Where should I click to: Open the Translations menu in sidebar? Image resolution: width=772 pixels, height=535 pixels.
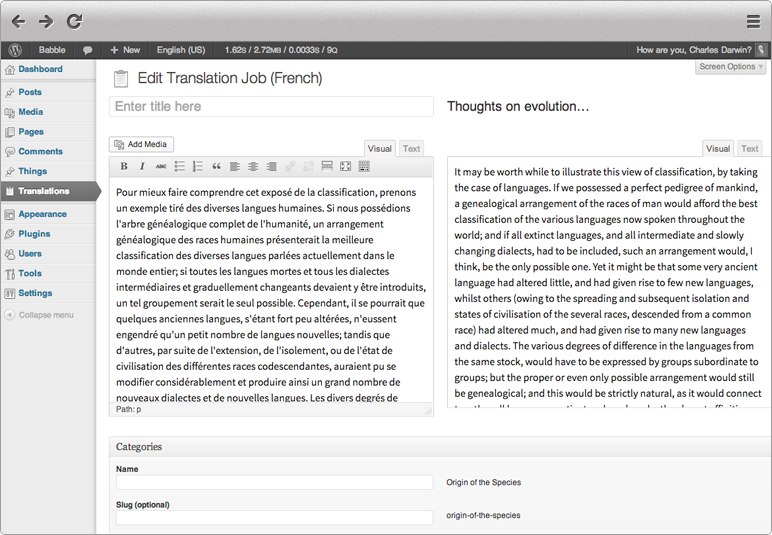pyautogui.click(x=44, y=191)
